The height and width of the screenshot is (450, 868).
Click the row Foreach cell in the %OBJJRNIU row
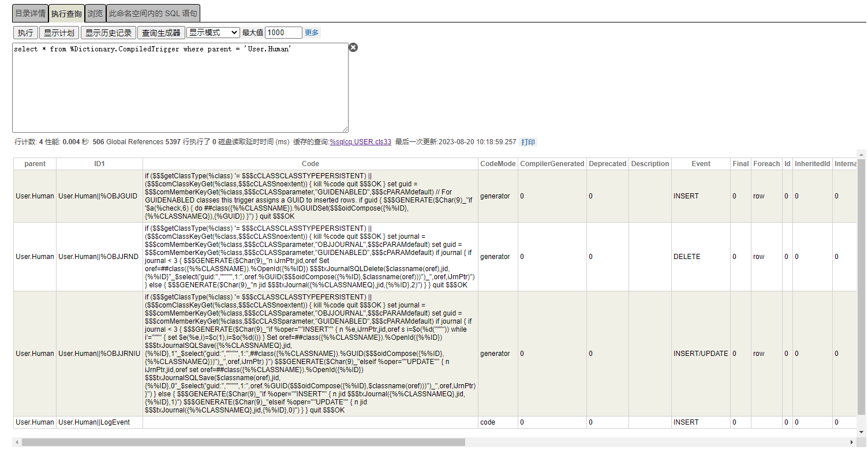(x=767, y=354)
